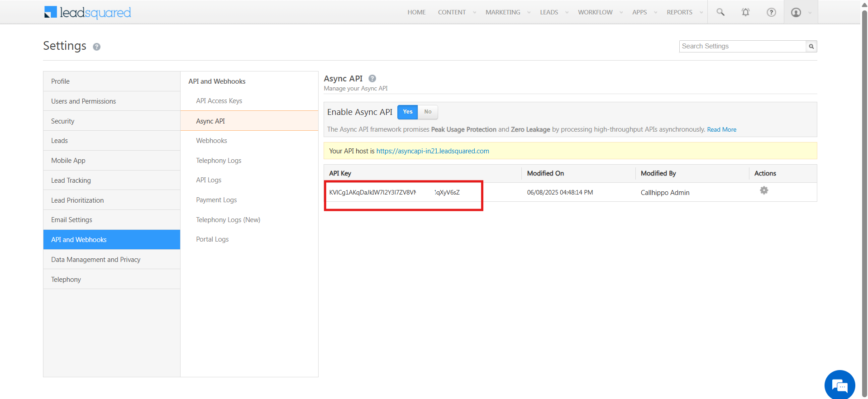Open the gear actions icon for the API key
868x399 pixels.
click(764, 190)
